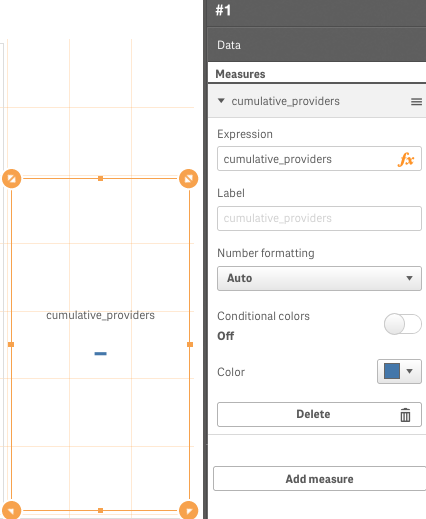Click the bottom-right orange corner handle
The width and height of the screenshot is (426, 519).
(189, 510)
